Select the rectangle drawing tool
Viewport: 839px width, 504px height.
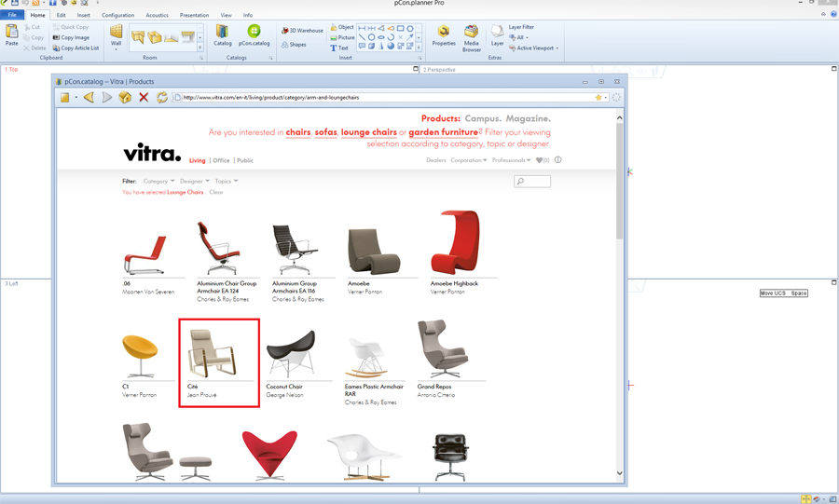(400, 28)
